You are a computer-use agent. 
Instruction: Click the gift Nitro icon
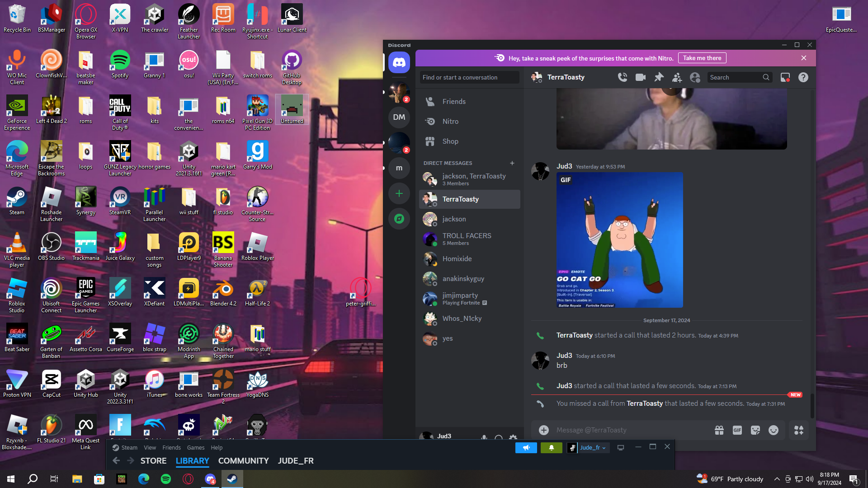click(719, 430)
